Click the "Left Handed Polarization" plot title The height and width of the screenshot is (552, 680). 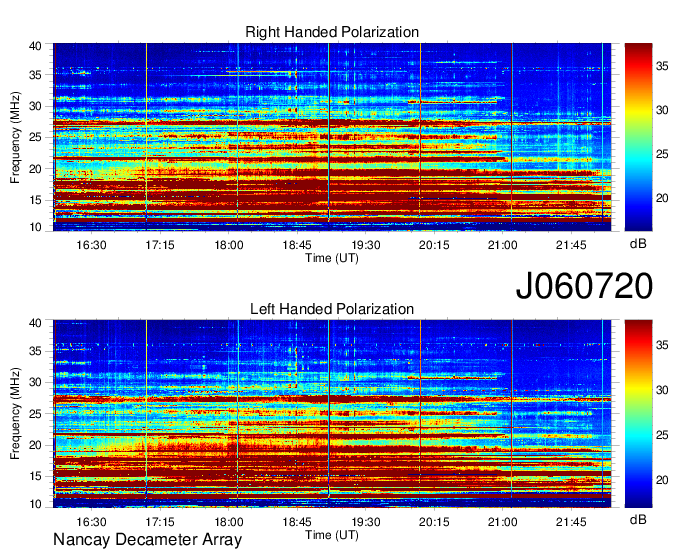pyautogui.click(x=332, y=309)
